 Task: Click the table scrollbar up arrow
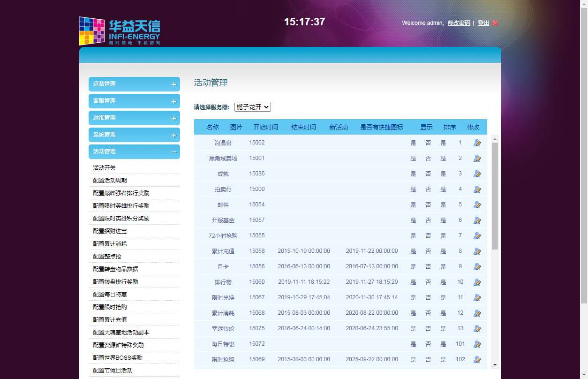click(x=495, y=139)
